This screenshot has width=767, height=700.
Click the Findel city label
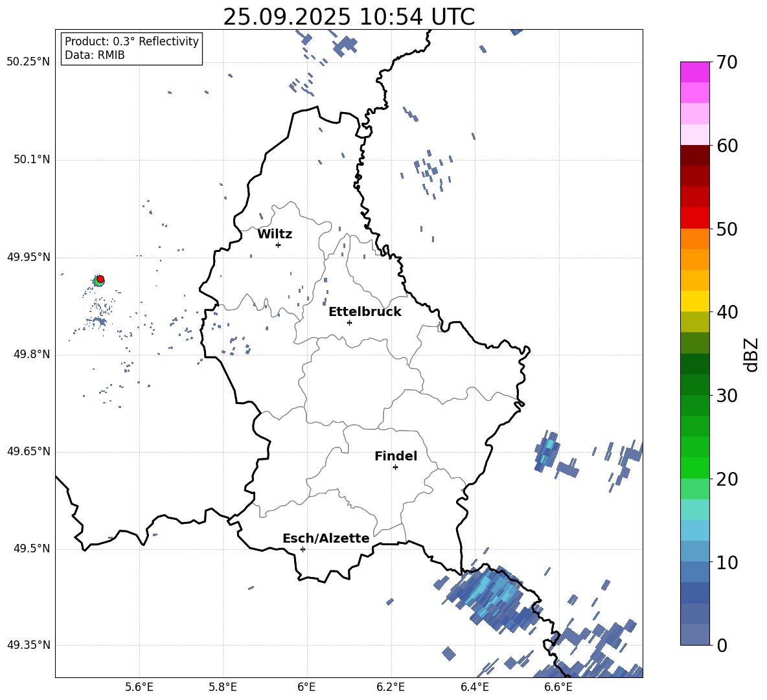click(x=396, y=456)
